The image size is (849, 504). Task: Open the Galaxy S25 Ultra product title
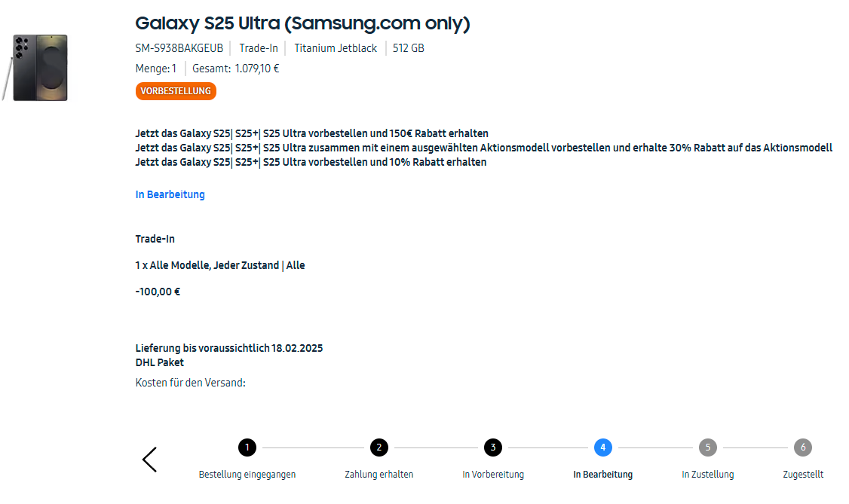click(302, 23)
